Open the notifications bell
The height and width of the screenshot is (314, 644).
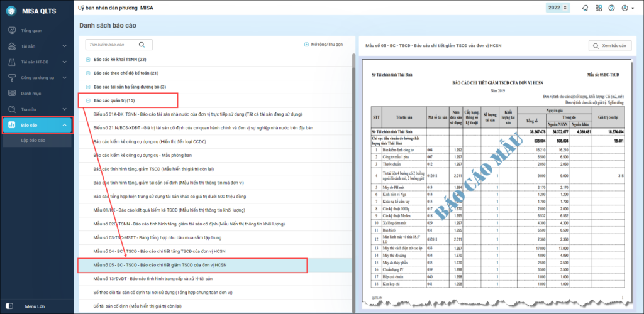pyautogui.click(x=585, y=8)
